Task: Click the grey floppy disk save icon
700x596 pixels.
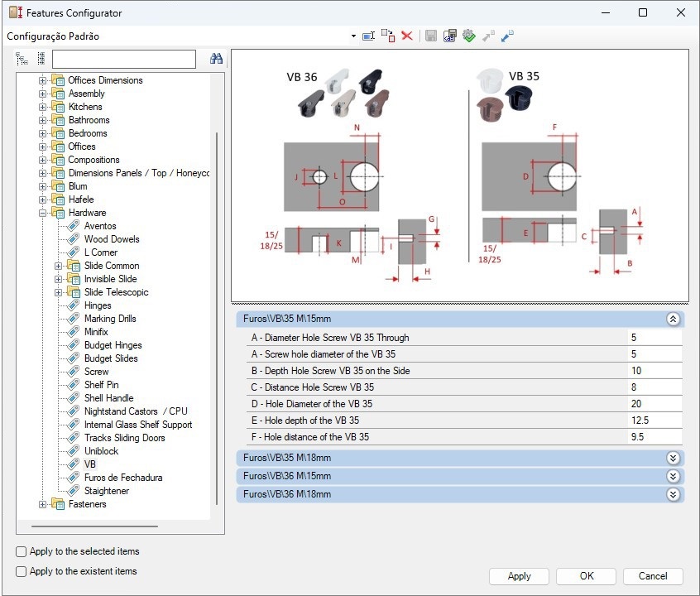Action: coord(431,36)
